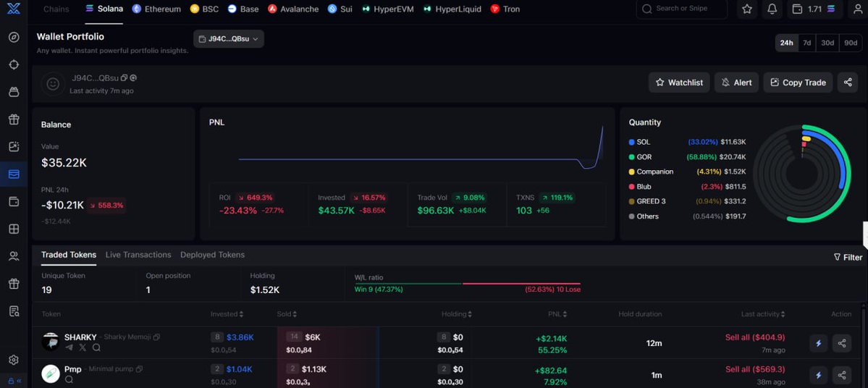Screen dimensions: 868x388
Task: Switch to the 7d time range
Action: (x=807, y=43)
